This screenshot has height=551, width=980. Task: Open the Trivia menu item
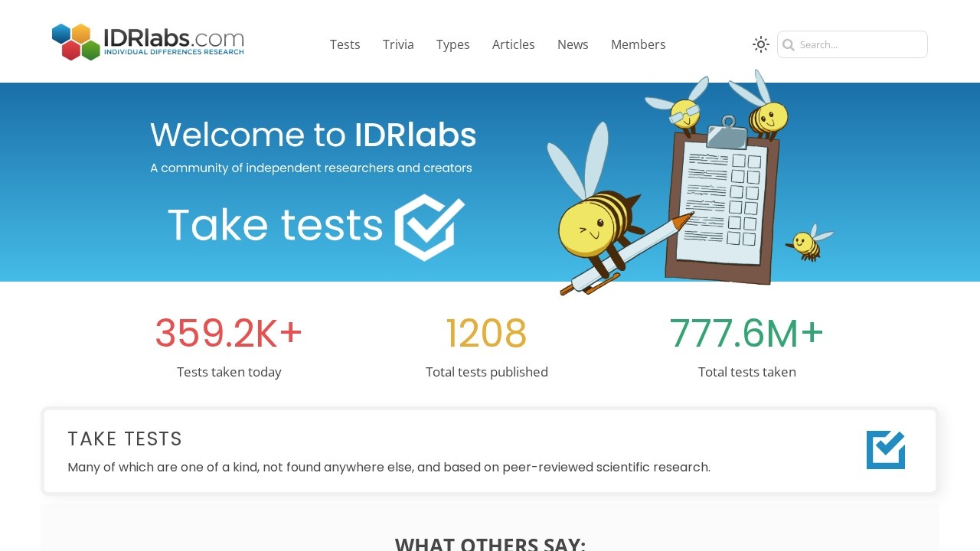pyautogui.click(x=398, y=44)
